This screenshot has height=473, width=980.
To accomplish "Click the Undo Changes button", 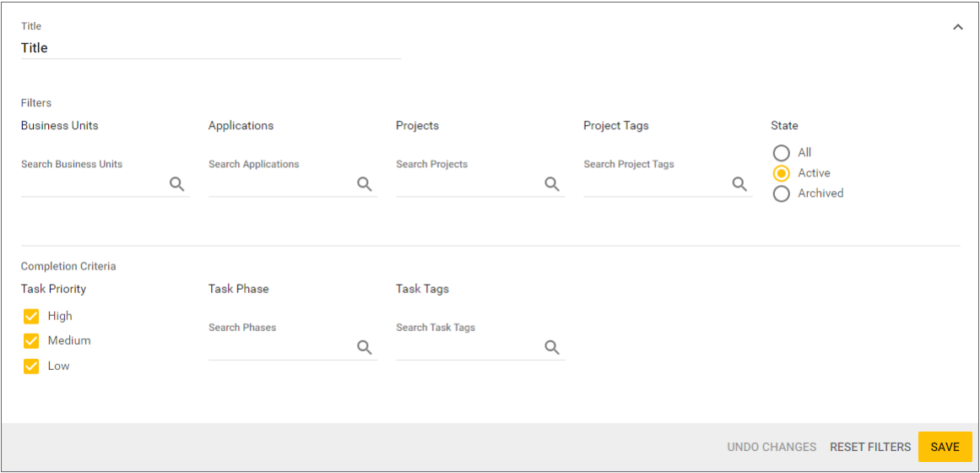I will (772, 447).
